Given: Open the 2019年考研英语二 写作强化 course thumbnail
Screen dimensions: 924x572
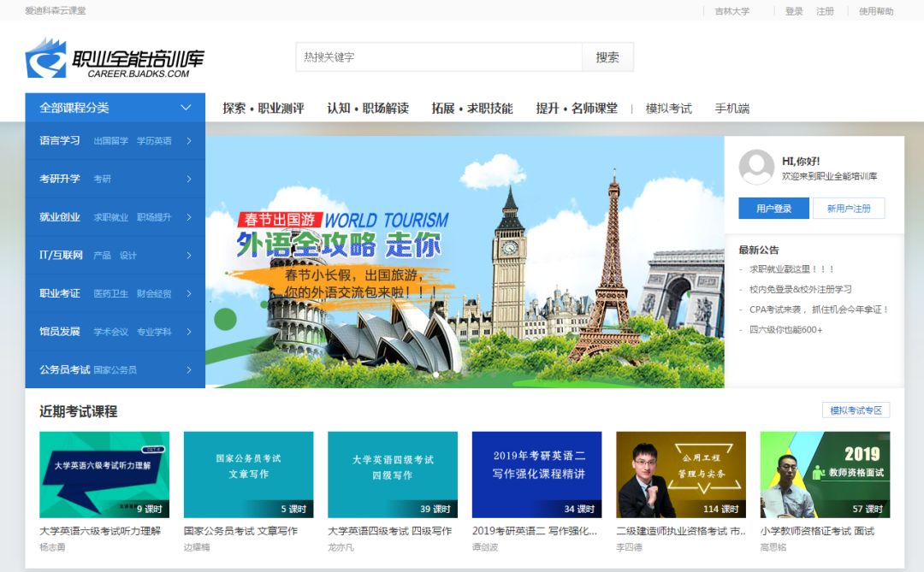Looking at the screenshot, I should 536,475.
